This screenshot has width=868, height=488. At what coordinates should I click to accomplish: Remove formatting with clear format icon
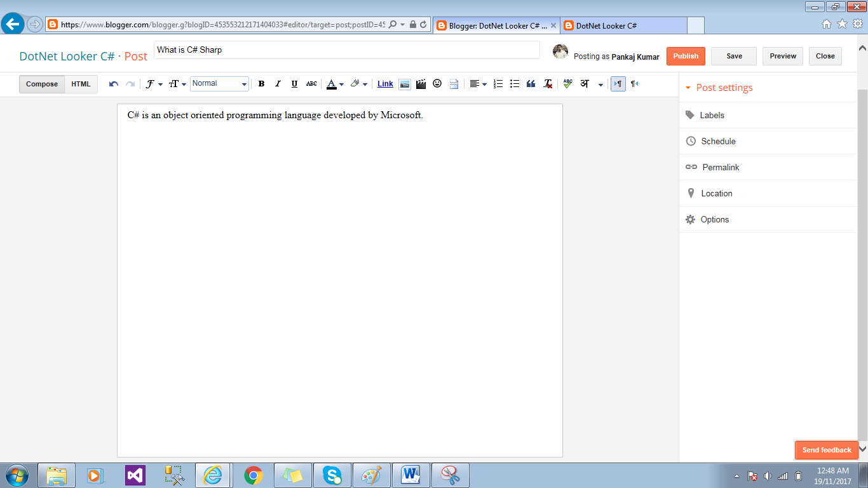click(548, 84)
